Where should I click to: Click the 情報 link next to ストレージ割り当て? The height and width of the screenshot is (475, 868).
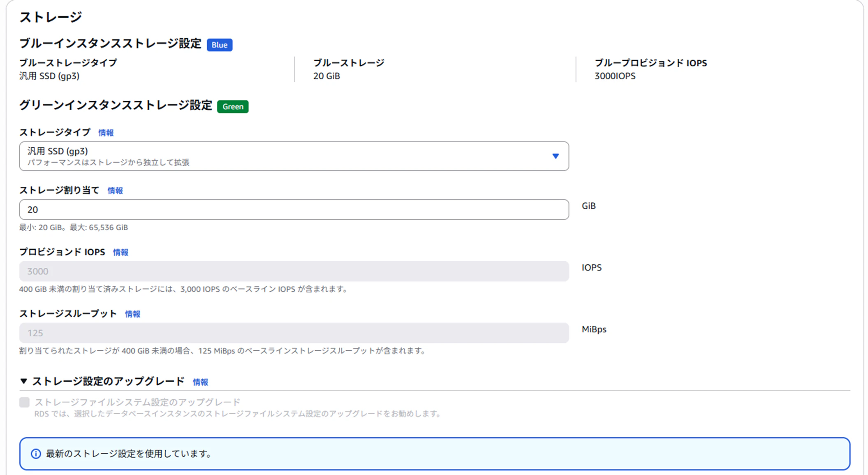[115, 191]
